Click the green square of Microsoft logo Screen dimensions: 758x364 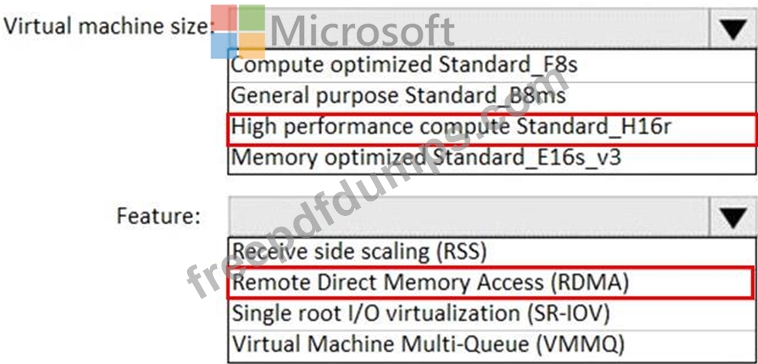(252, 18)
